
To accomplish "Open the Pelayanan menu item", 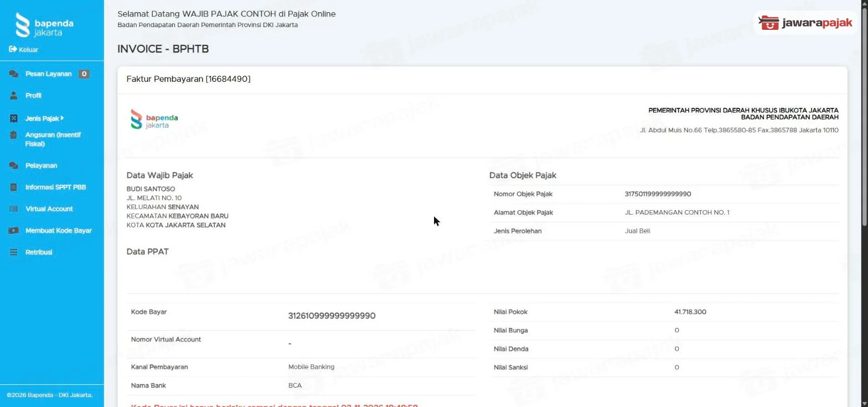I will (41, 165).
